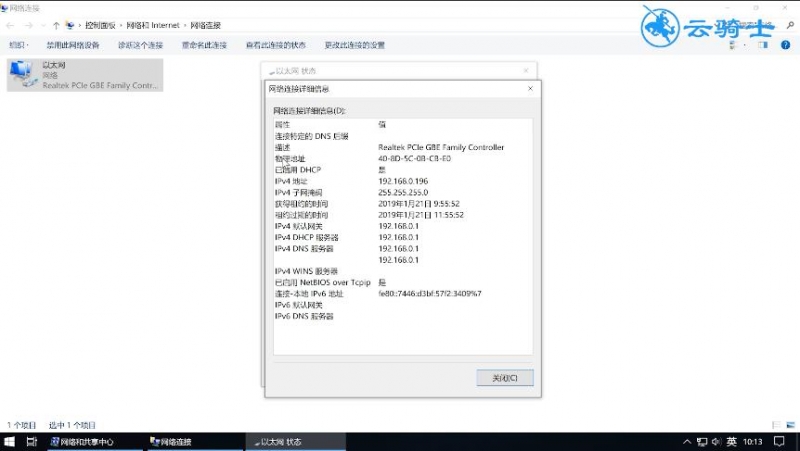Open network tray icon
Screen dimensions: 800x451
702,442
